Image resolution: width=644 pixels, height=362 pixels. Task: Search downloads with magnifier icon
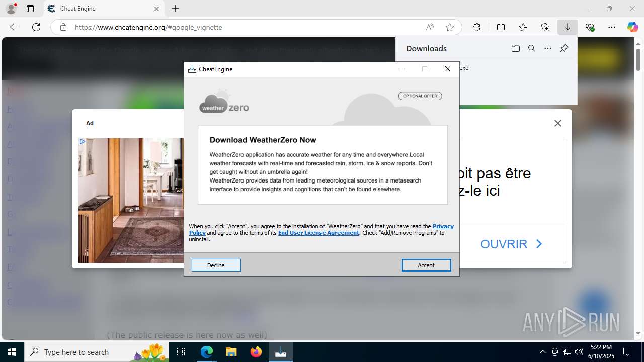click(x=531, y=48)
